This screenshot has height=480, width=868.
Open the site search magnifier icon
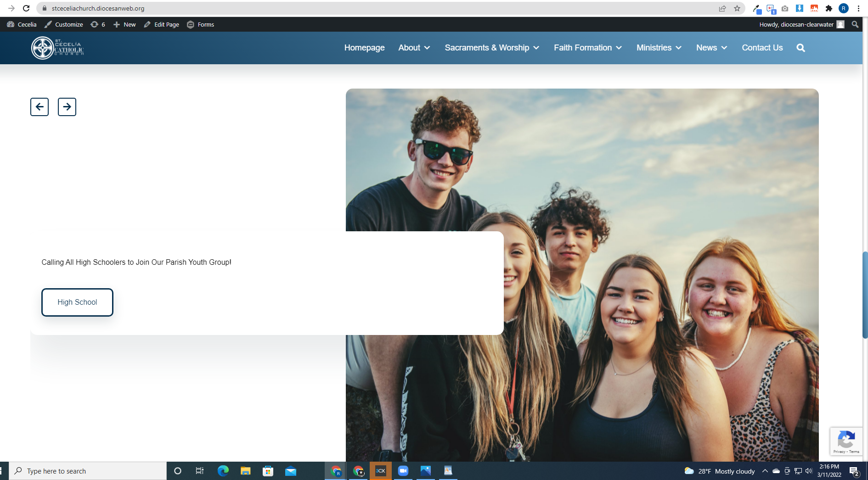point(800,48)
